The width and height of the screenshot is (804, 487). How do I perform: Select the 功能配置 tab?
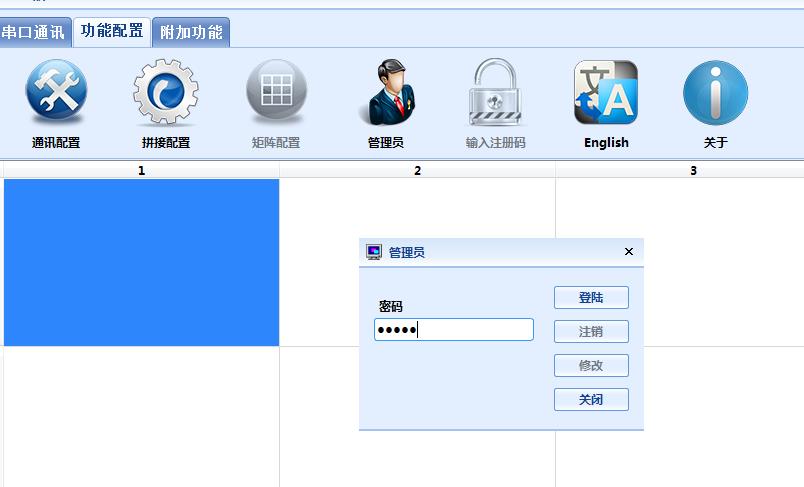112,31
